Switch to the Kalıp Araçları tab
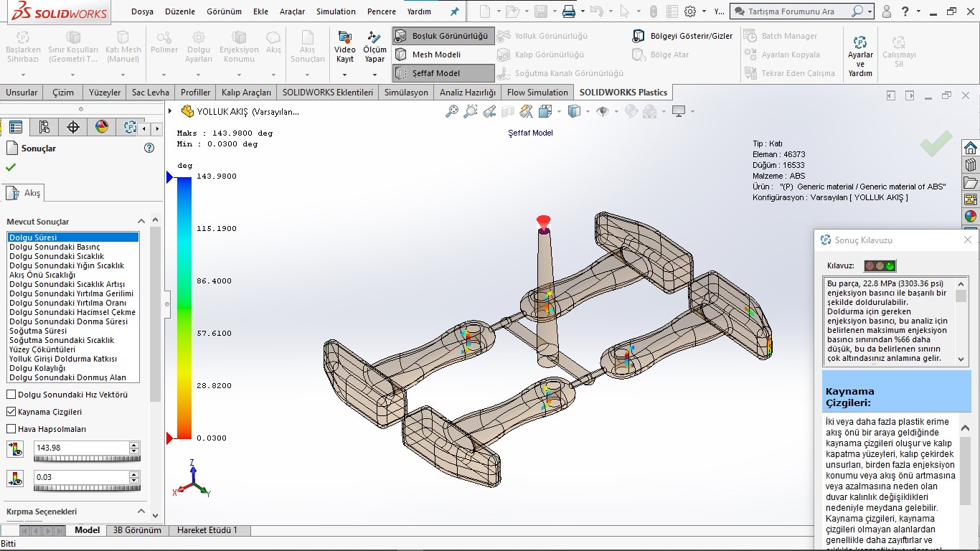This screenshot has height=551, width=980. click(x=246, y=92)
